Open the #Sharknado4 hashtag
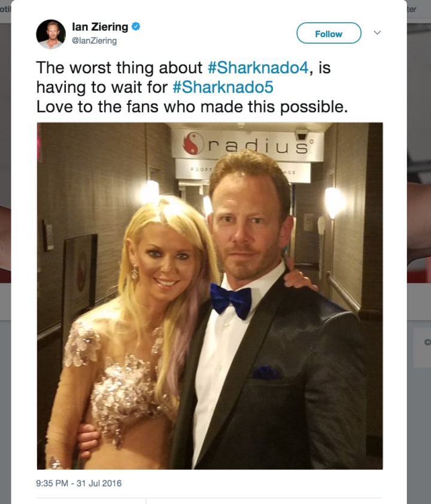 click(x=258, y=68)
